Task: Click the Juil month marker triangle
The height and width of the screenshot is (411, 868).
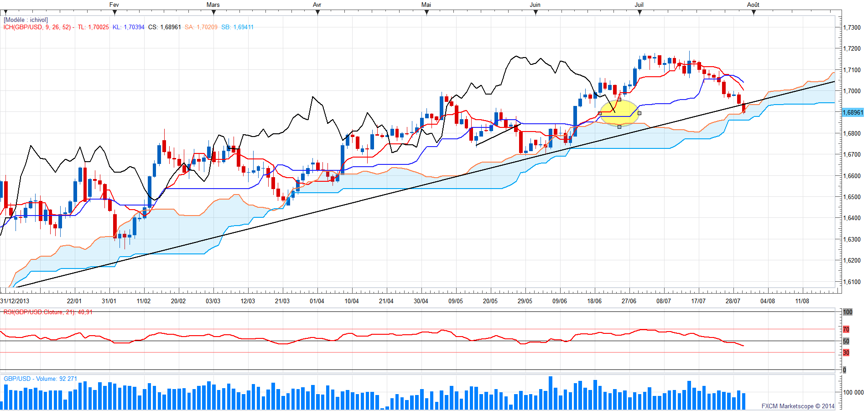Action: point(640,12)
